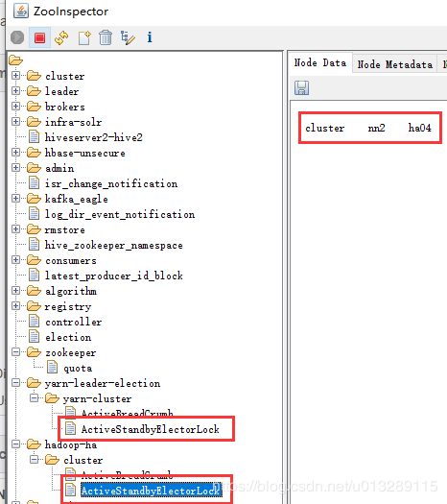Select the kafka_eagle folder label
This screenshot has height=504, width=447.
[x=77, y=200]
